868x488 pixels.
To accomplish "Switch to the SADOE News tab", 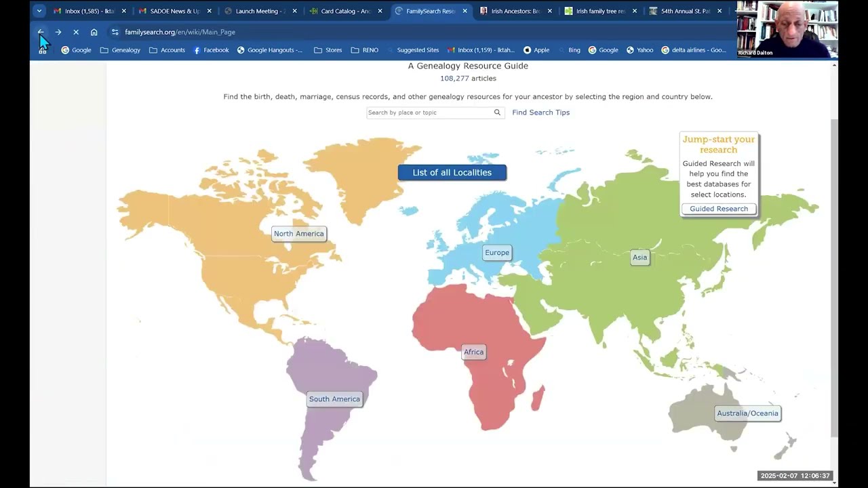I will pos(175,11).
